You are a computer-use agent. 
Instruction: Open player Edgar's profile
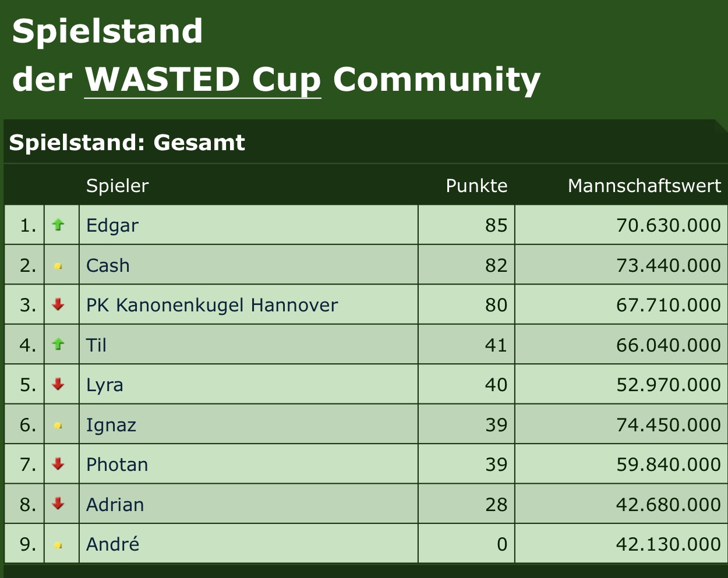coord(112,226)
